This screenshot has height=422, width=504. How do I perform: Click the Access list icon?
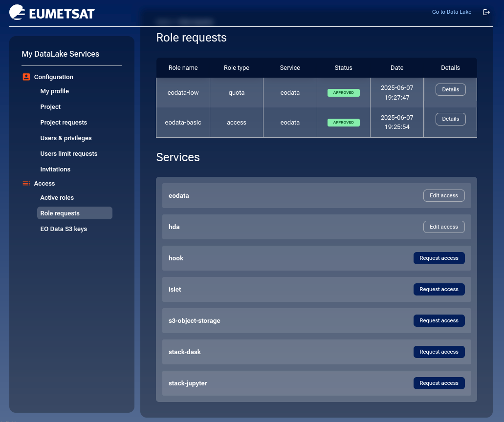coord(26,183)
